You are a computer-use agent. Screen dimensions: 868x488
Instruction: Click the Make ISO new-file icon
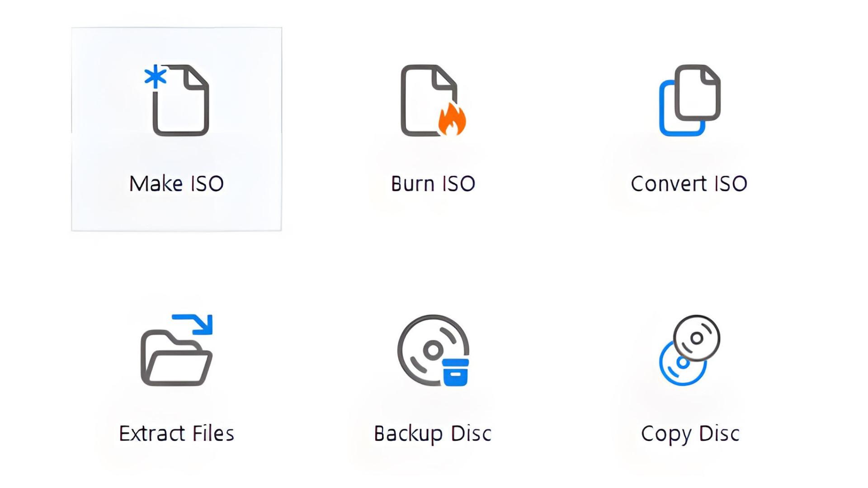pyautogui.click(x=177, y=100)
